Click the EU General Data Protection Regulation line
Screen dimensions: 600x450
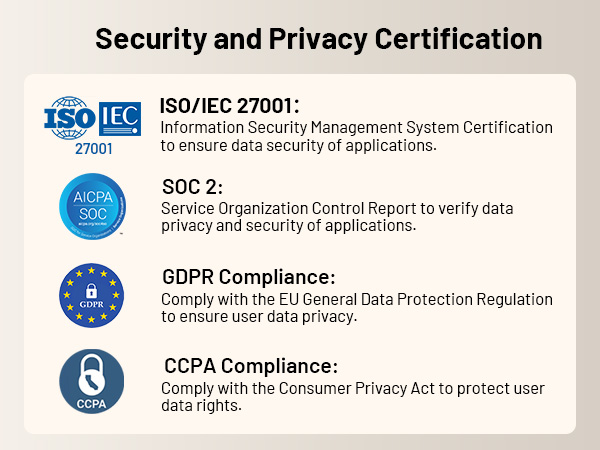tap(357, 299)
